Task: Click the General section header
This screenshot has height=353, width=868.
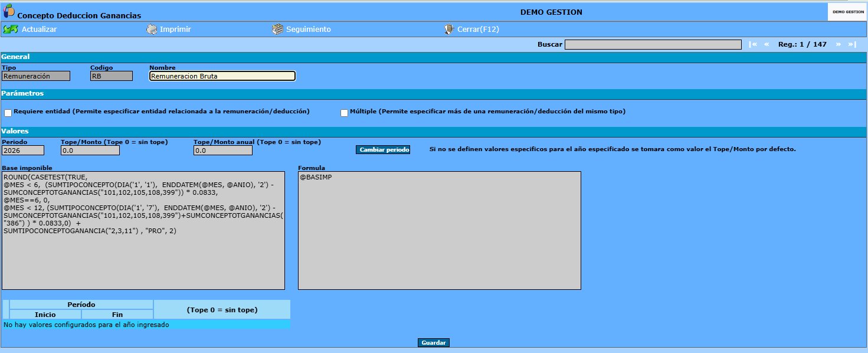Action: pyautogui.click(x=434, y=57)
